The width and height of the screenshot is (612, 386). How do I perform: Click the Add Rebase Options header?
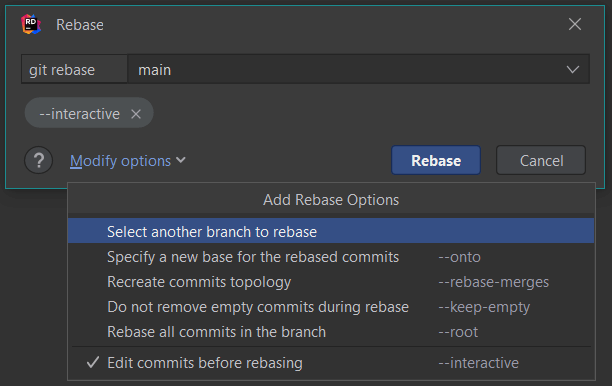coord(331,200)
